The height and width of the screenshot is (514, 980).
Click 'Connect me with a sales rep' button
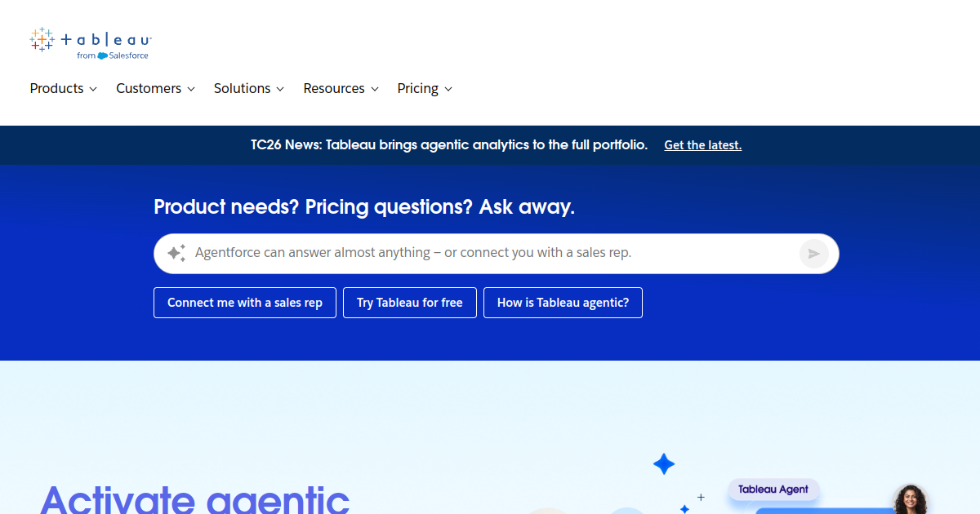(x=245, y=303)
